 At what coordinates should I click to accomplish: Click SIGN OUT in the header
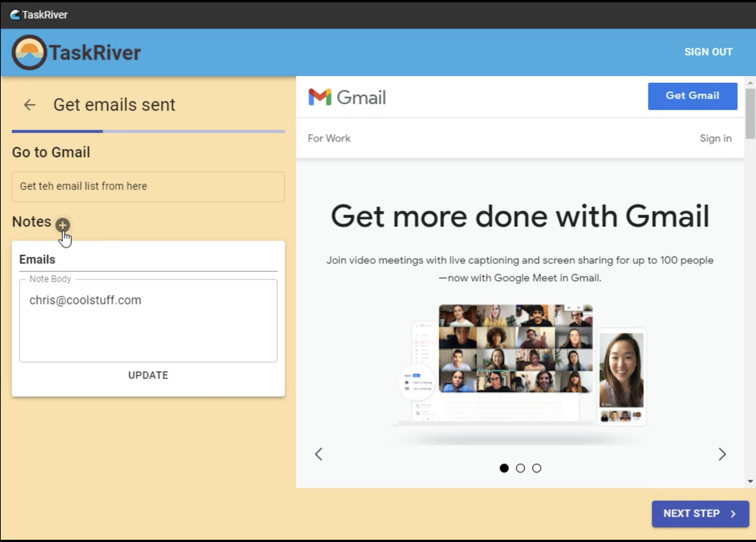click(x=708, y=52)
